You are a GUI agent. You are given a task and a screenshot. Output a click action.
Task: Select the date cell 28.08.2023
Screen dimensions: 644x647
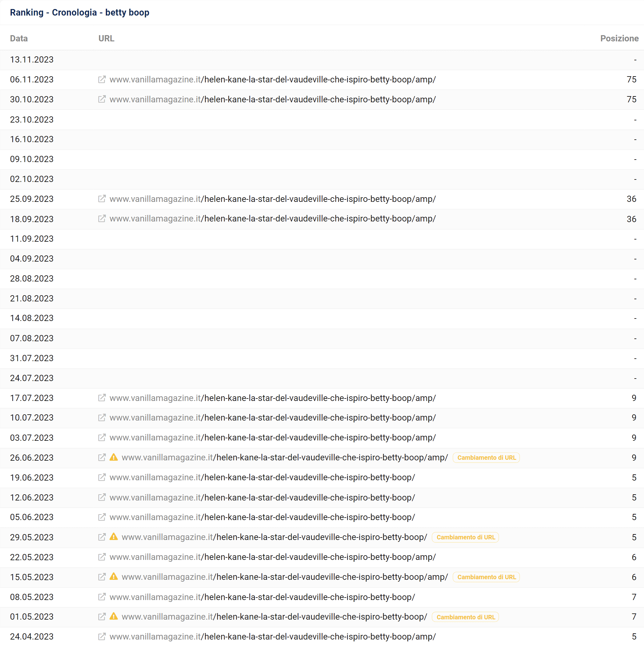[32, 279]
